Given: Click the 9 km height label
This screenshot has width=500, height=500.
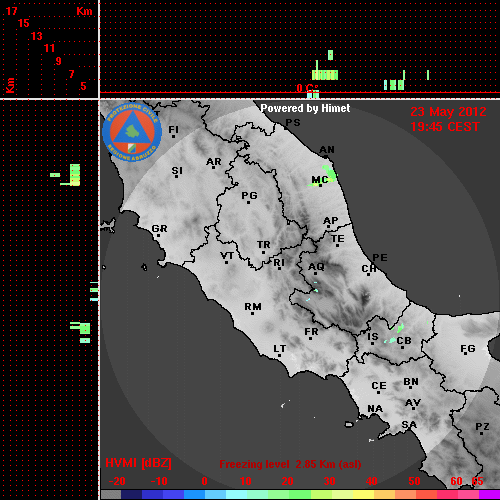Looking at the screenshot, I should pyautogui.click(x=59, y=61).
